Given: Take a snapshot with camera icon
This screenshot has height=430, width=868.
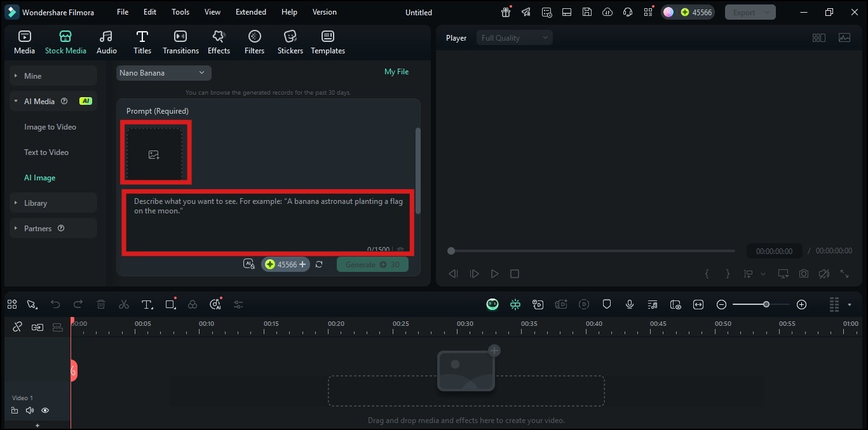Looking at the screenshot, I should [804, 274].
